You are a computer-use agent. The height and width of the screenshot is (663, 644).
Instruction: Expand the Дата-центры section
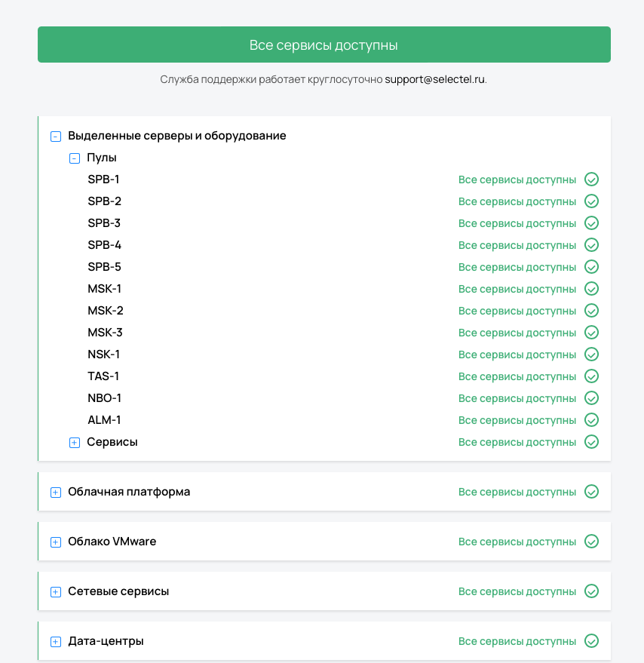coord(56,642)
